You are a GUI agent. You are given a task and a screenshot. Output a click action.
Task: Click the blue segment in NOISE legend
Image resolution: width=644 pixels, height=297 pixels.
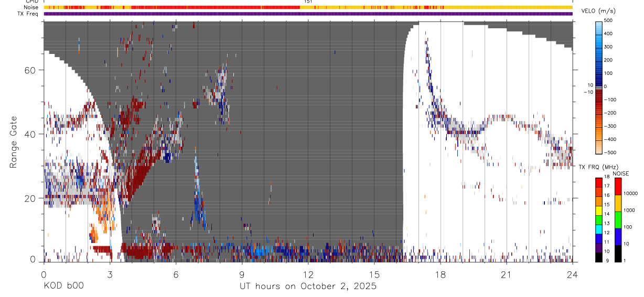coord(618,237)
